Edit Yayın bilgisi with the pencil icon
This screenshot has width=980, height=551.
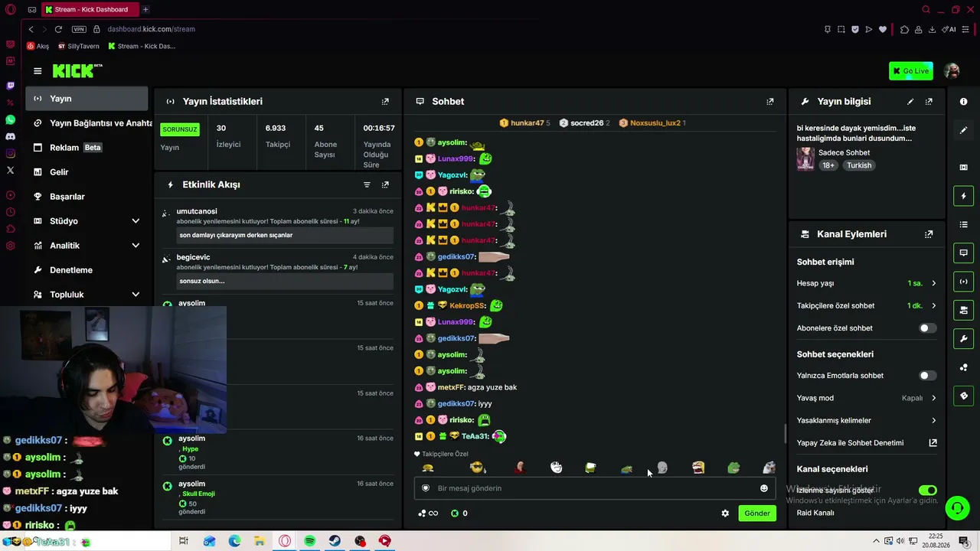click(910, 101)
